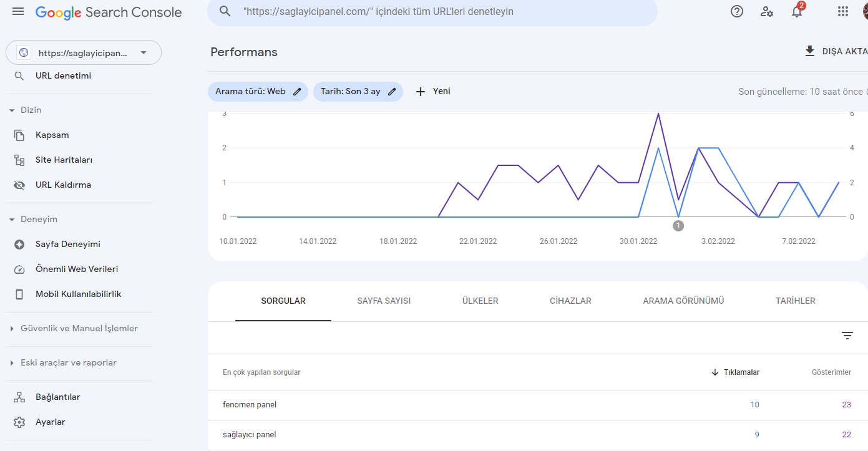View notifications bell with badge
This screenshot has width=868, height=451.
tap(797, 11)
